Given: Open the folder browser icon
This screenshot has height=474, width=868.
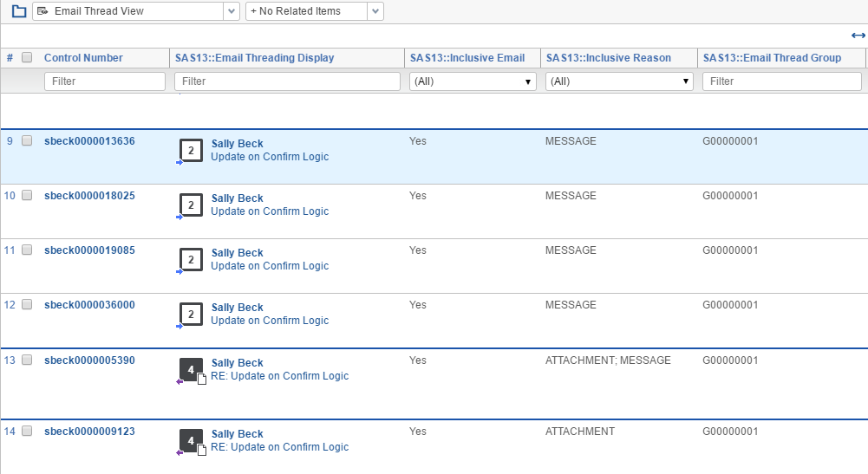Looking at the screenshot, I should 19,11.
